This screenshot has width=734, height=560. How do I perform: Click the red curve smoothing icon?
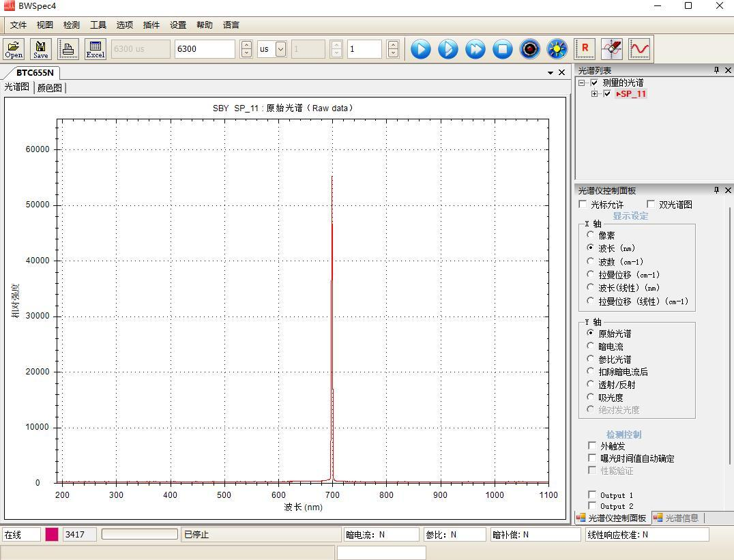tap(639, 49)
